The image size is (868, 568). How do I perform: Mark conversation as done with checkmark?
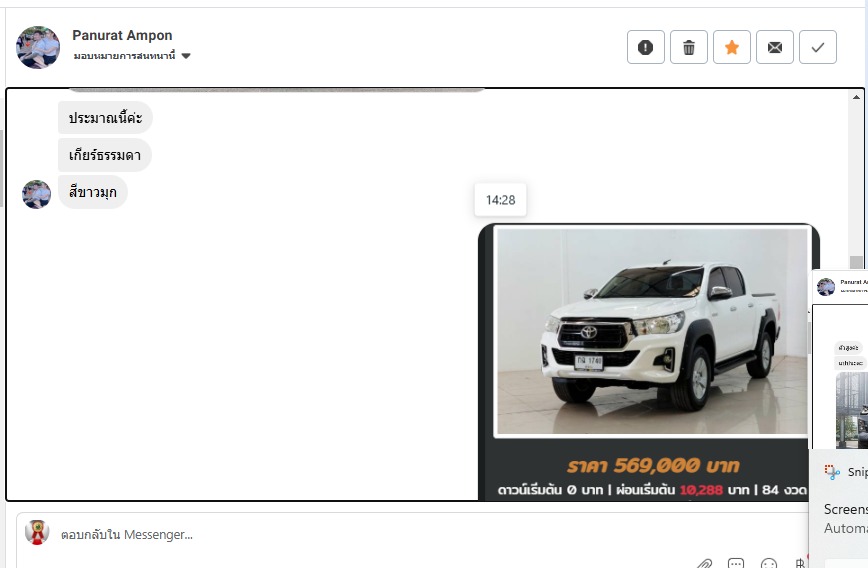818,47
